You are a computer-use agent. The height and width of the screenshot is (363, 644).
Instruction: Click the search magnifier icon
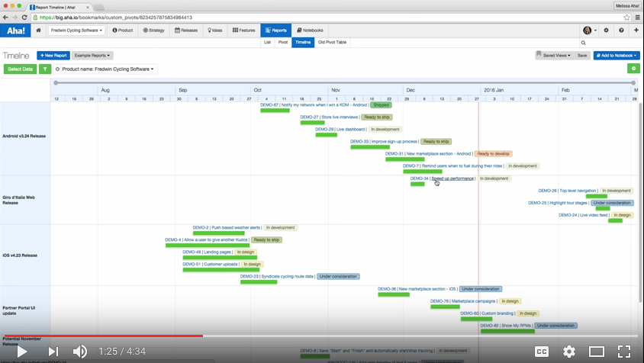pyautogui.click(x=583, y=43)
